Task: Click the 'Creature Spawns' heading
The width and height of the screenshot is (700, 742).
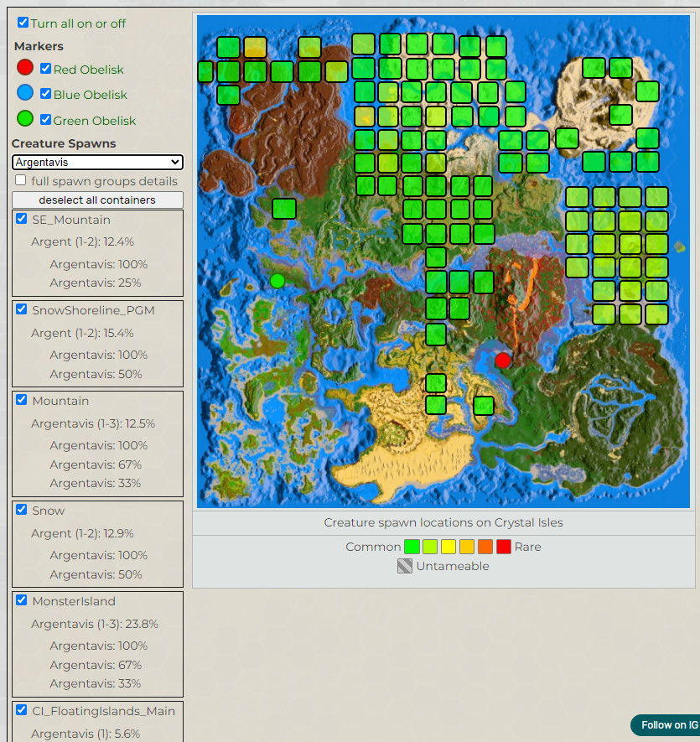Action: 64,143
